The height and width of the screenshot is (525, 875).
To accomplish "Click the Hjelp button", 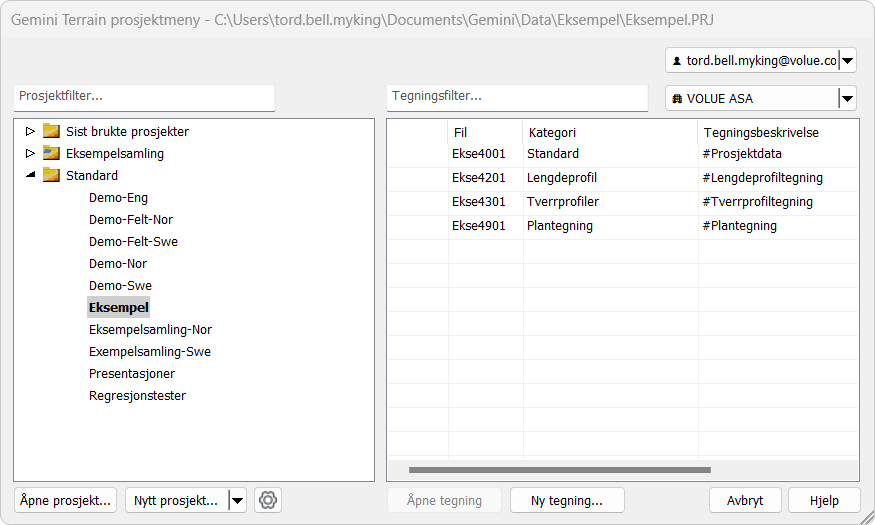I will click(824, 500).
